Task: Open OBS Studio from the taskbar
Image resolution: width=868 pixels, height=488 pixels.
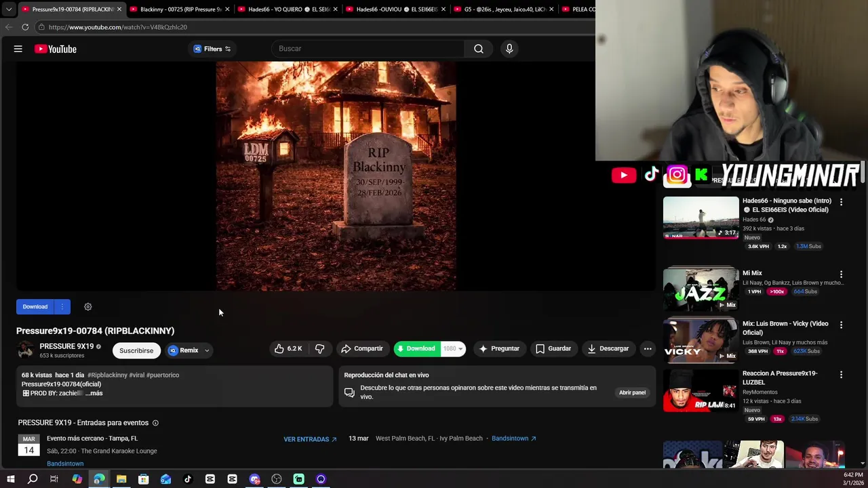Action: tap(277, 479)
